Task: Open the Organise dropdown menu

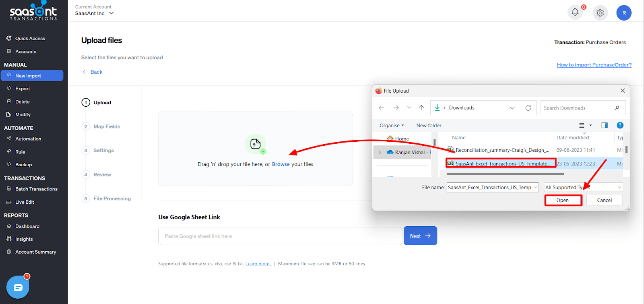Action: coord(392,126)
